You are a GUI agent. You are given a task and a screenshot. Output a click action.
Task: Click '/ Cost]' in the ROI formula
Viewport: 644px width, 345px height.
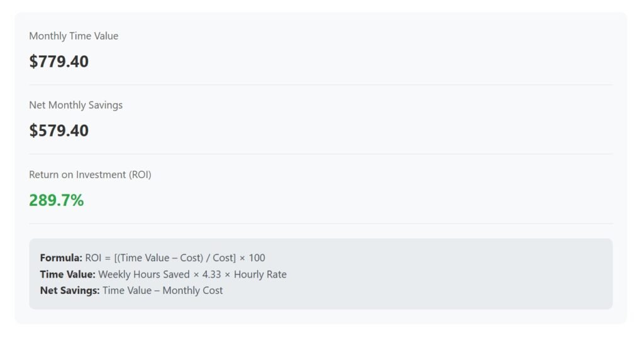point(219,257)
